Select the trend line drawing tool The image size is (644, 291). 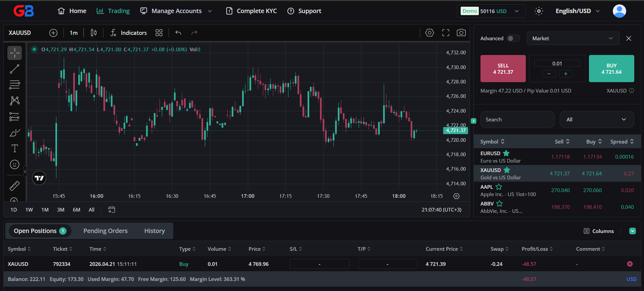14,69
